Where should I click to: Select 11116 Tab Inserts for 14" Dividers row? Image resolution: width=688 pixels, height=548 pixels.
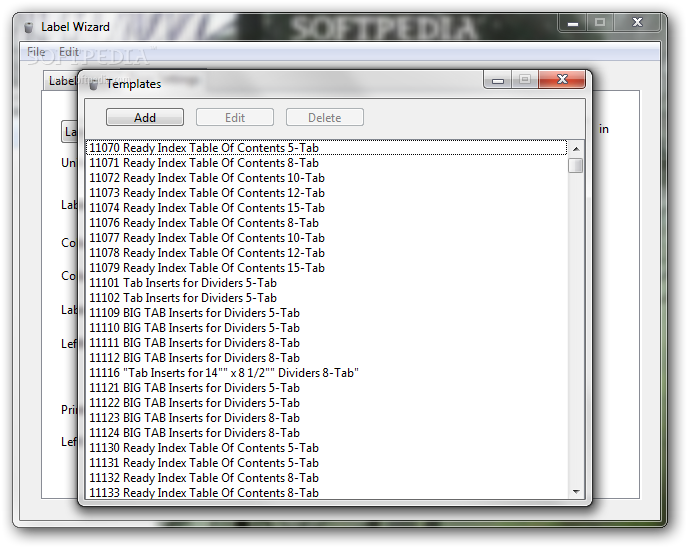[x=326, y=373]
